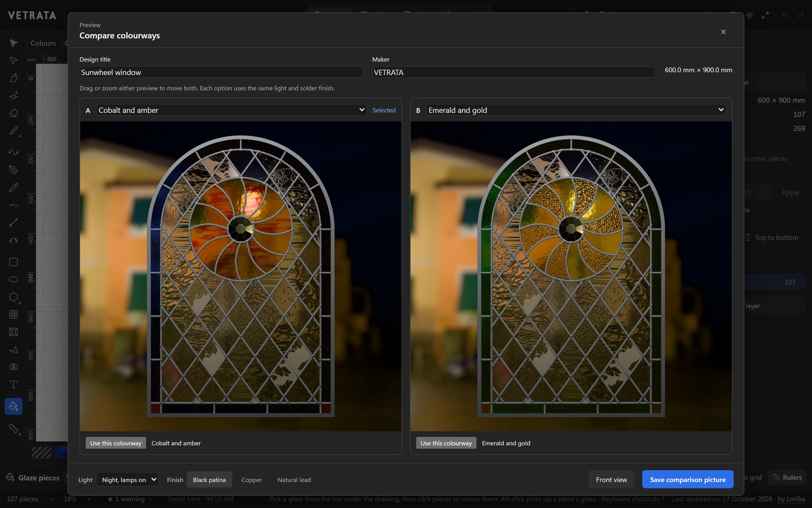Image resolution: width=812 pixels, height=508 pixels.
Task: Open colourway B dropdown Emerald and gold
Action: coord(576,110)
